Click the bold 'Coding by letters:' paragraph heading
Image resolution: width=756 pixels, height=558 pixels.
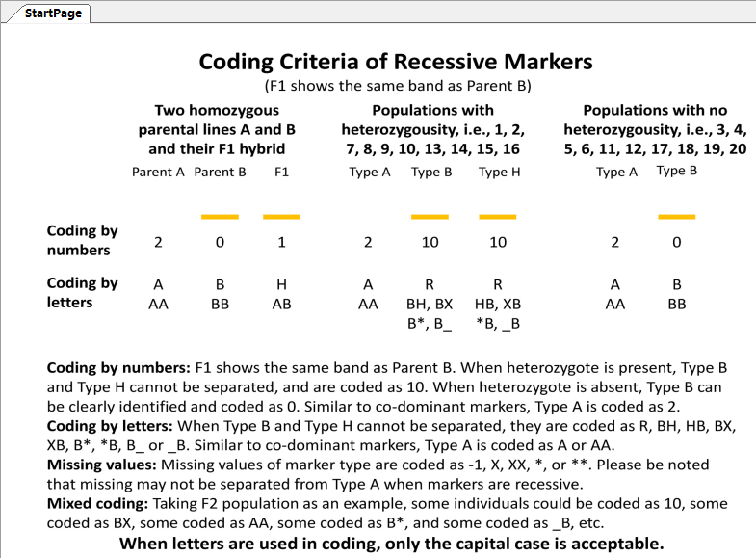(x=110, y=426)
